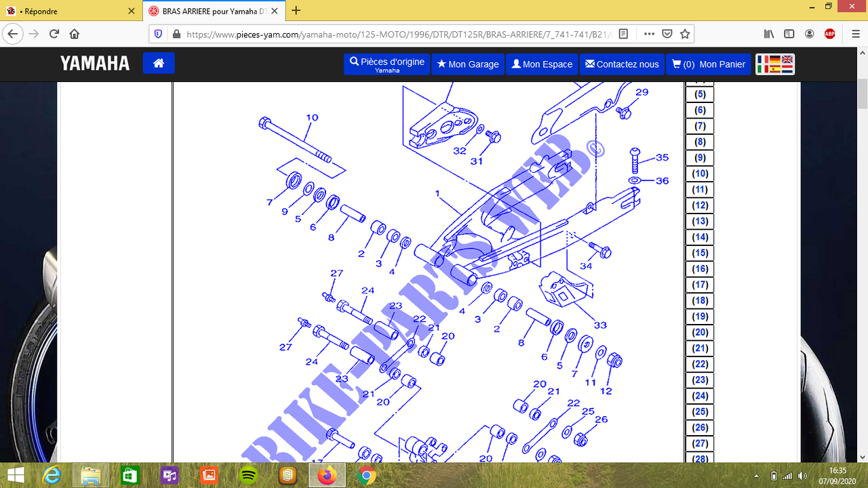868x488 pixels.
Task: Select part reference (25) in list
Action: click(x=700, y=412)
